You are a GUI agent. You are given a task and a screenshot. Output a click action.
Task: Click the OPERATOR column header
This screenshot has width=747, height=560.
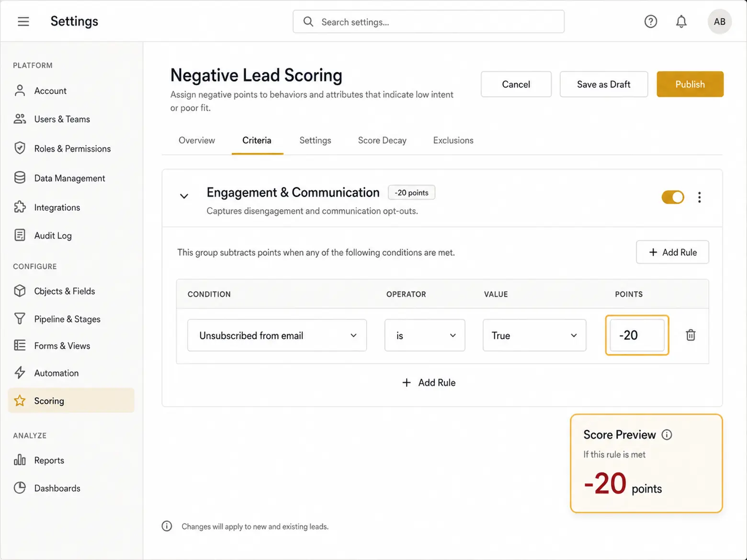tap(406, 294)
